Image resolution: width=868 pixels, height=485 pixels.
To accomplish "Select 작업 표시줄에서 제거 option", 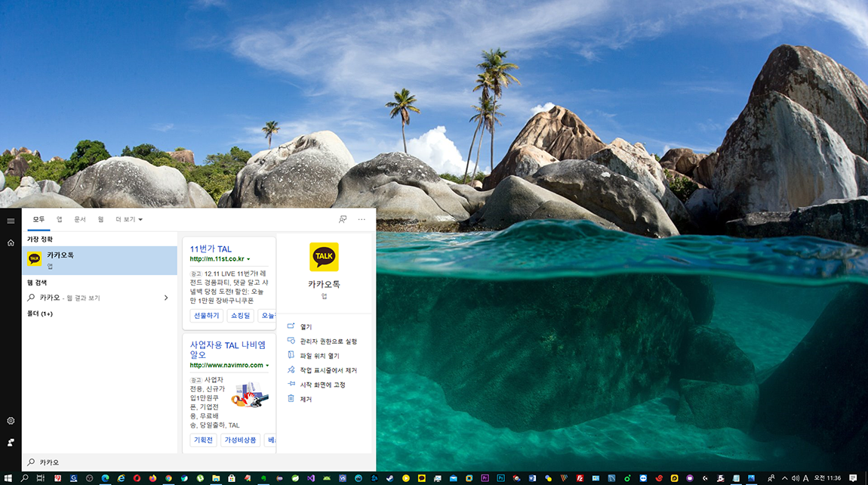I will (328, 370).
